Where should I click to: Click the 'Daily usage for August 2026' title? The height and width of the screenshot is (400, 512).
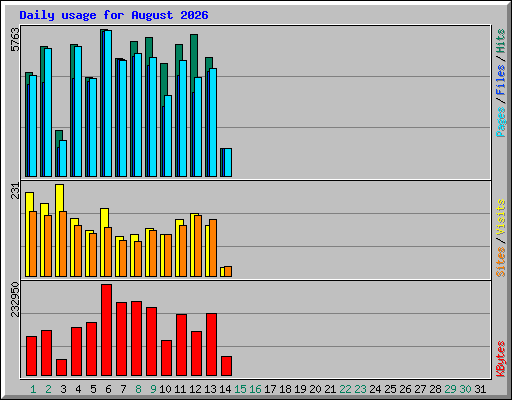click(114, 15)
